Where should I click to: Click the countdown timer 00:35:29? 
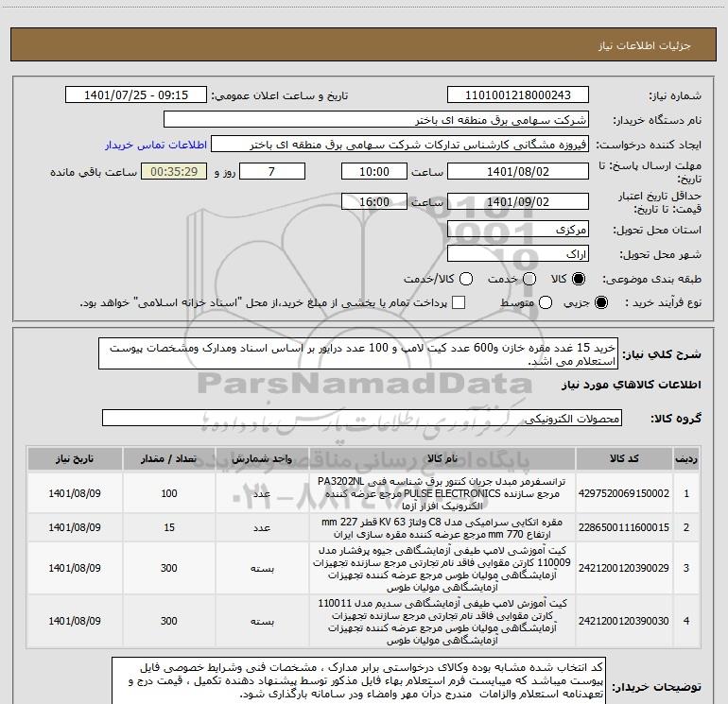click(174, 171)
